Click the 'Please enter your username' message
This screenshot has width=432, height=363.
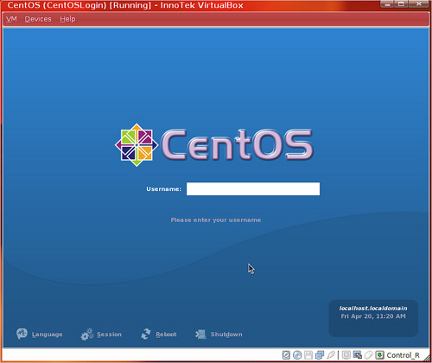click(x=216, y=220)
